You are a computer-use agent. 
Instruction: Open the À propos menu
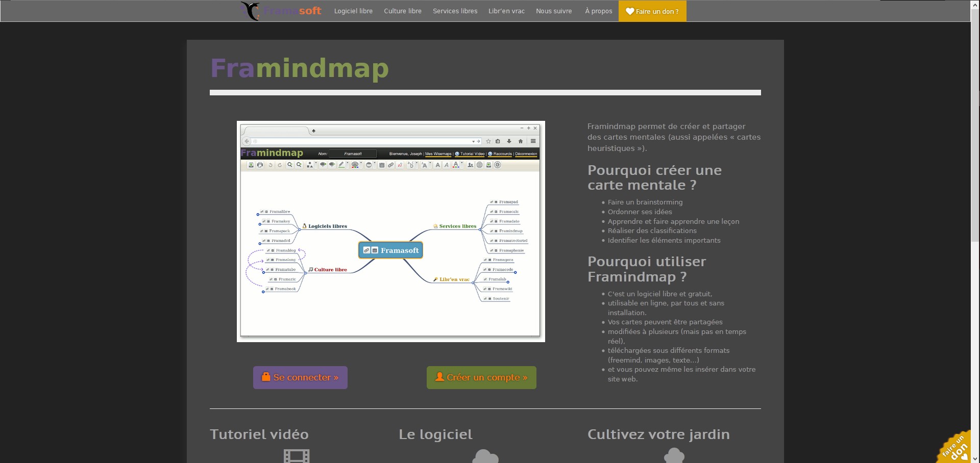pyautogui.click(x=598, y=11)
